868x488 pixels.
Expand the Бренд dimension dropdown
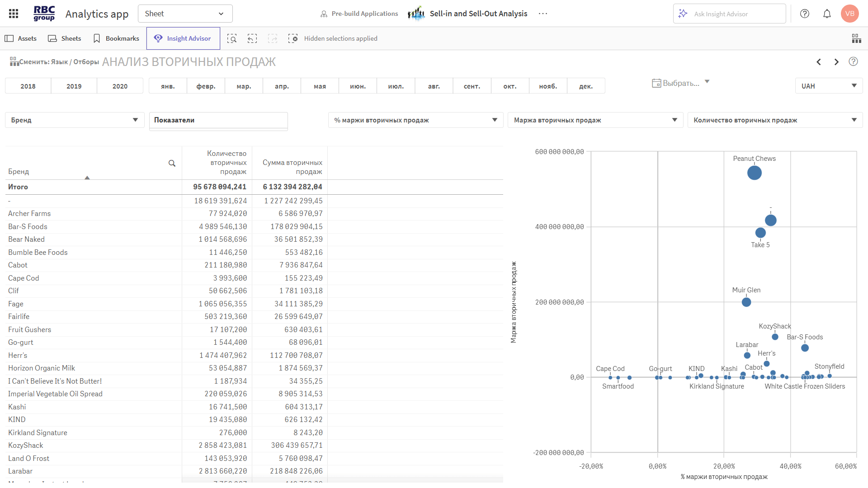(75, 120)
